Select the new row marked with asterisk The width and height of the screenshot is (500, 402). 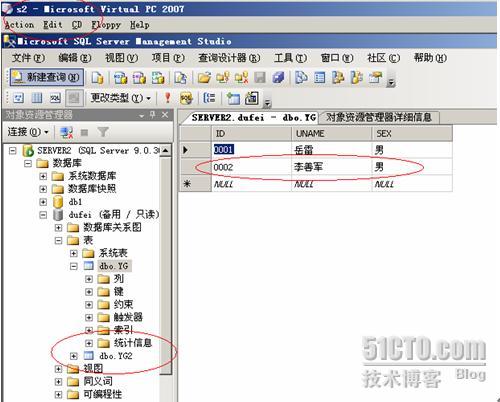click(195, 183)
